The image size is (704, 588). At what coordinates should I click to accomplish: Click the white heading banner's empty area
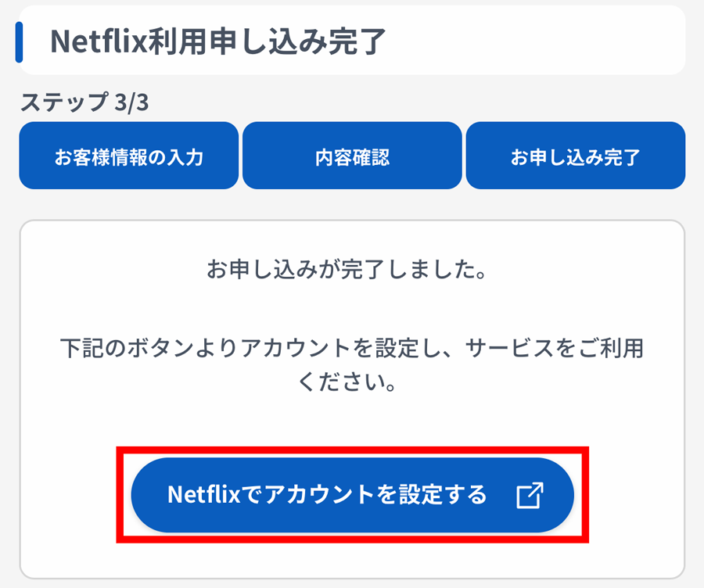534,41
